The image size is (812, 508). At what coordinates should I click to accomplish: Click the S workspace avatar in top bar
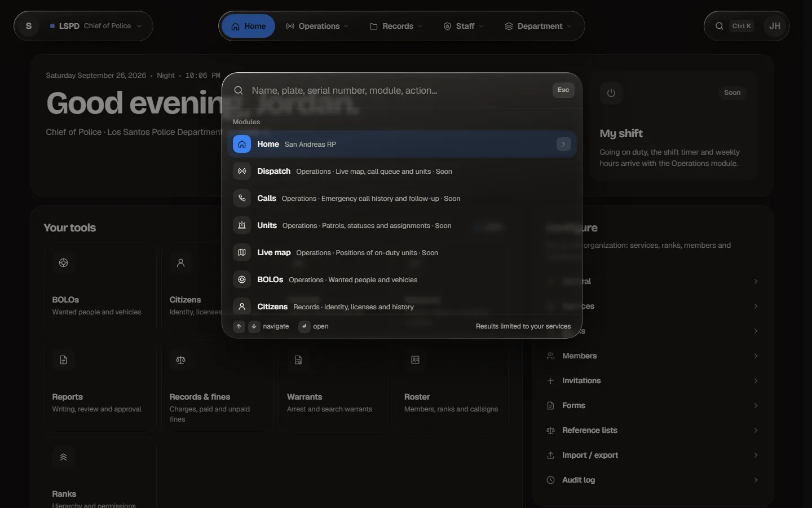pyautogui.click(x=29, y=26)
